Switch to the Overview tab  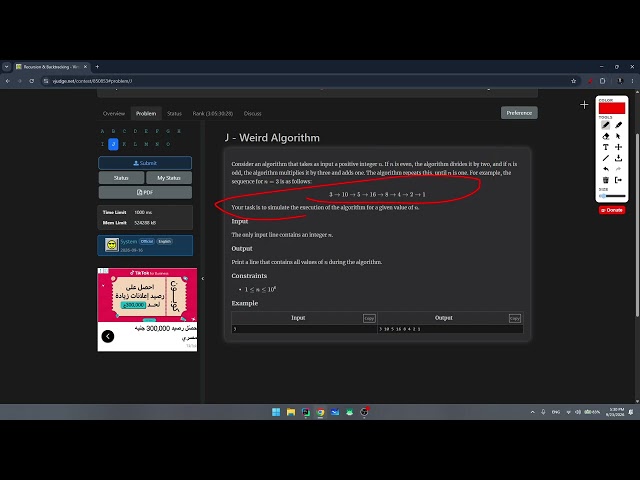tap(114, 113)
